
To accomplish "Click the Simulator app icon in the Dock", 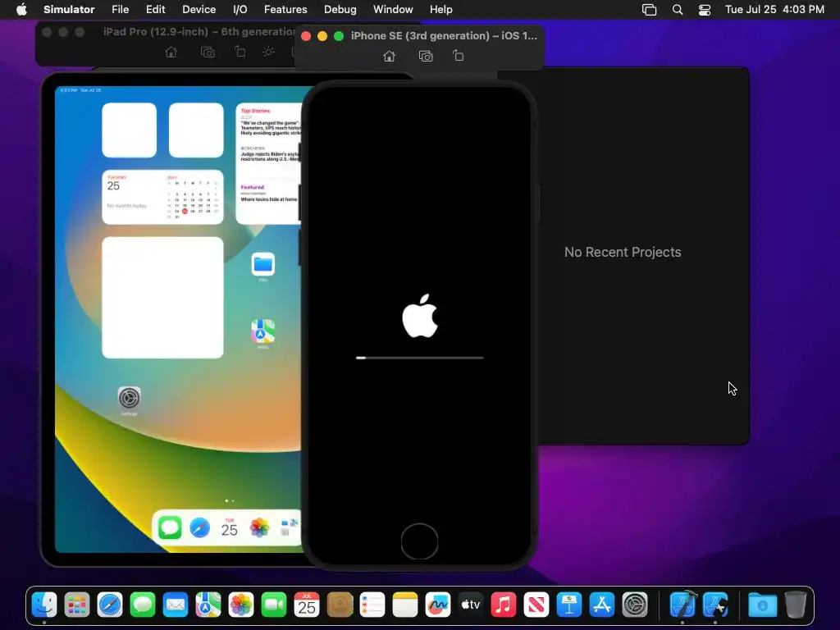I will (x=715, y=605).
